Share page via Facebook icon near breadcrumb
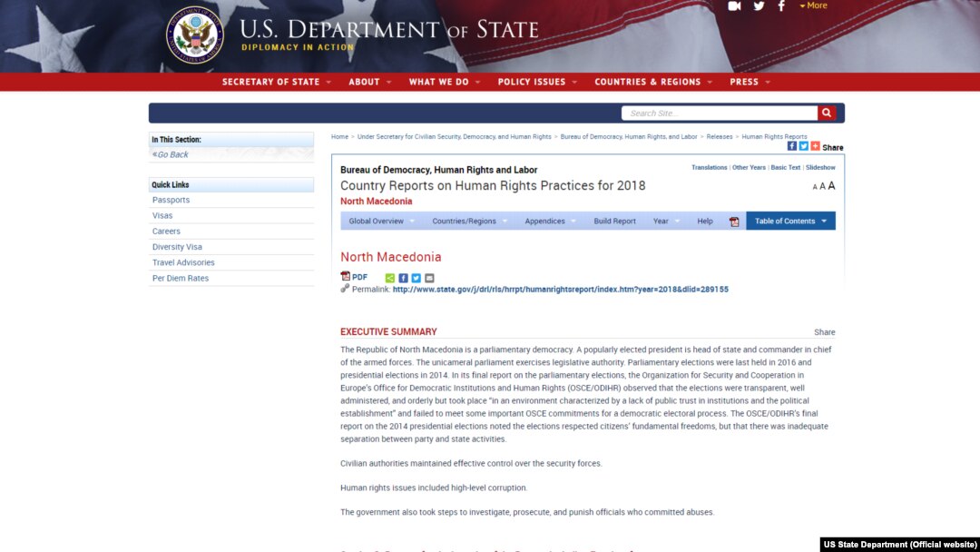Viewport: 980px width, 552px height. pyautogui.click(x=792, y=145)
